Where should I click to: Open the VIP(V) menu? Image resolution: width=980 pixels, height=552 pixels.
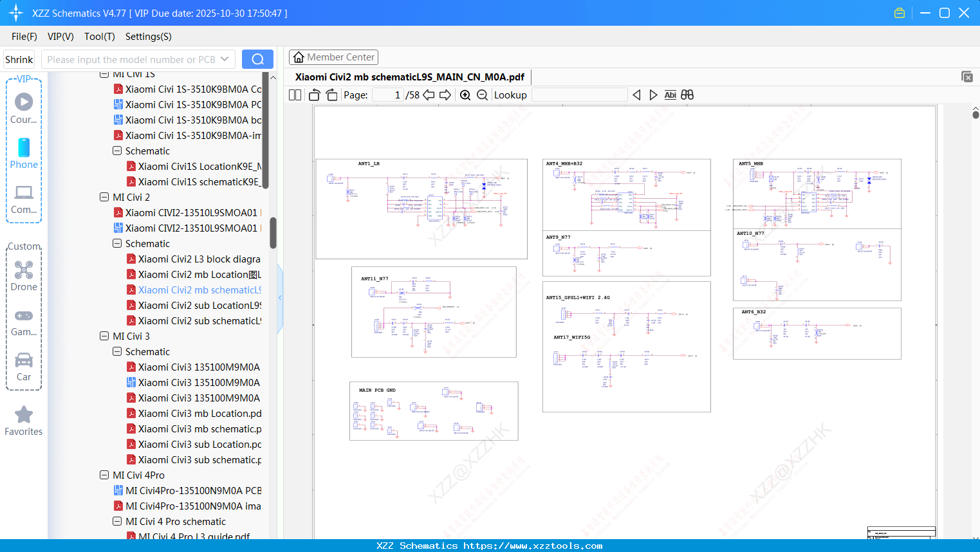click(x=60, y=37)
